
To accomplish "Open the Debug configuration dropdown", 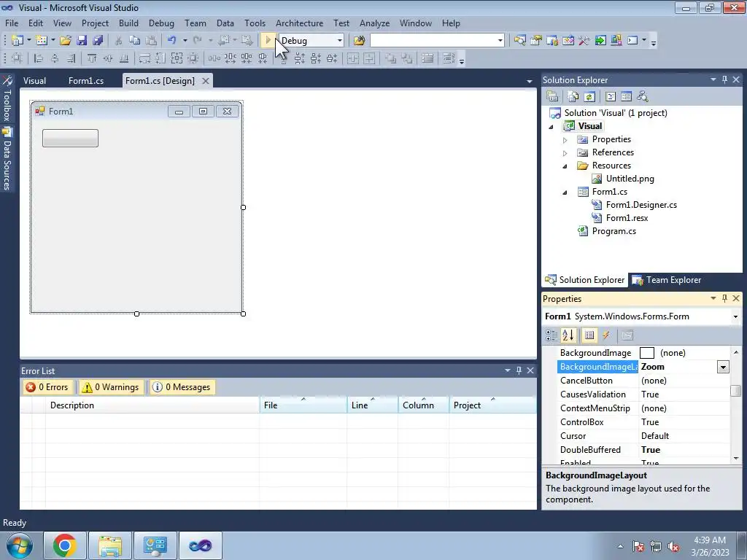I will (340, 41).
